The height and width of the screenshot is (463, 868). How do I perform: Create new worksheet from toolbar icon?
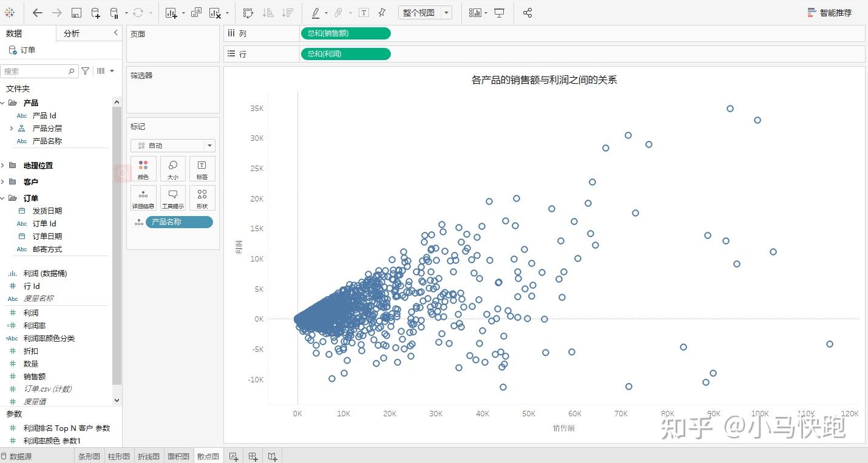[x=171, y=13]
